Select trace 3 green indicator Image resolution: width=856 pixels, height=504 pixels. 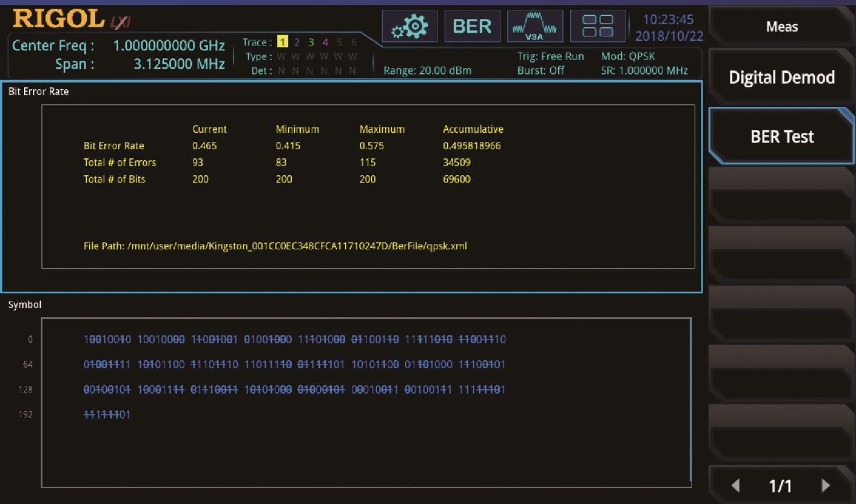(311, 42)
